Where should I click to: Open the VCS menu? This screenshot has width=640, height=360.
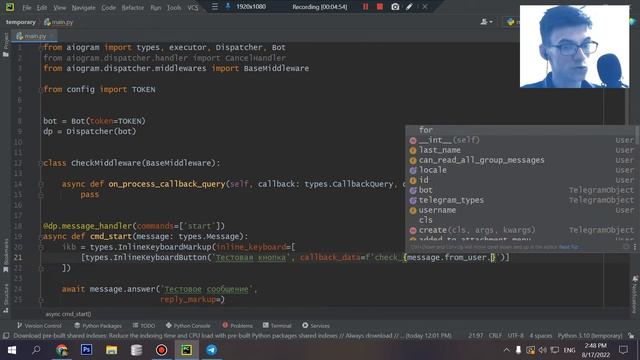point(193,7)
